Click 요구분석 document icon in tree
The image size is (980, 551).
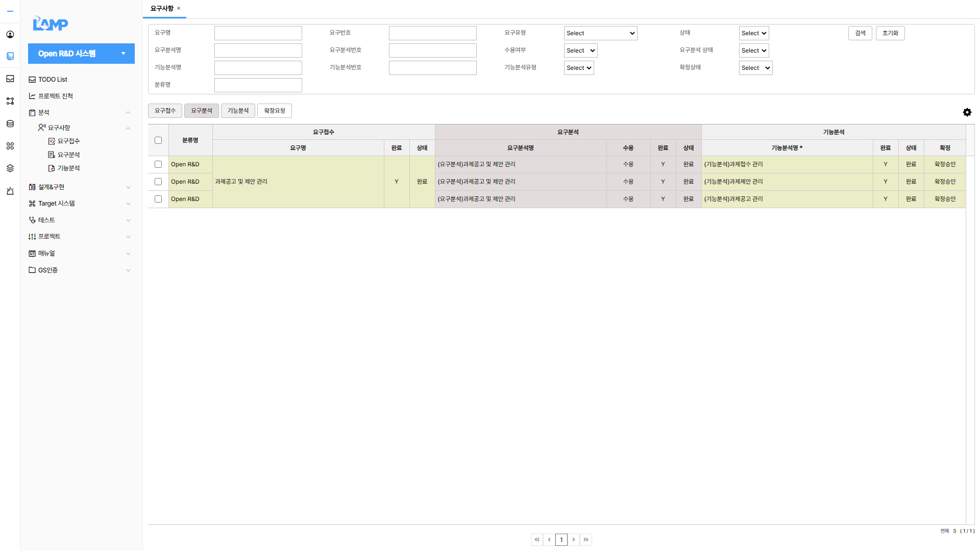click(52, 155)
